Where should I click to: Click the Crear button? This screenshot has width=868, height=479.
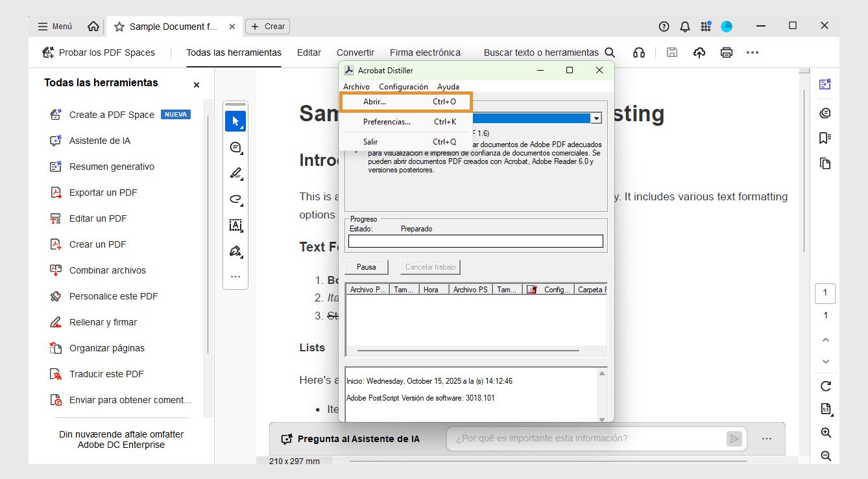(x=267, y=27)
